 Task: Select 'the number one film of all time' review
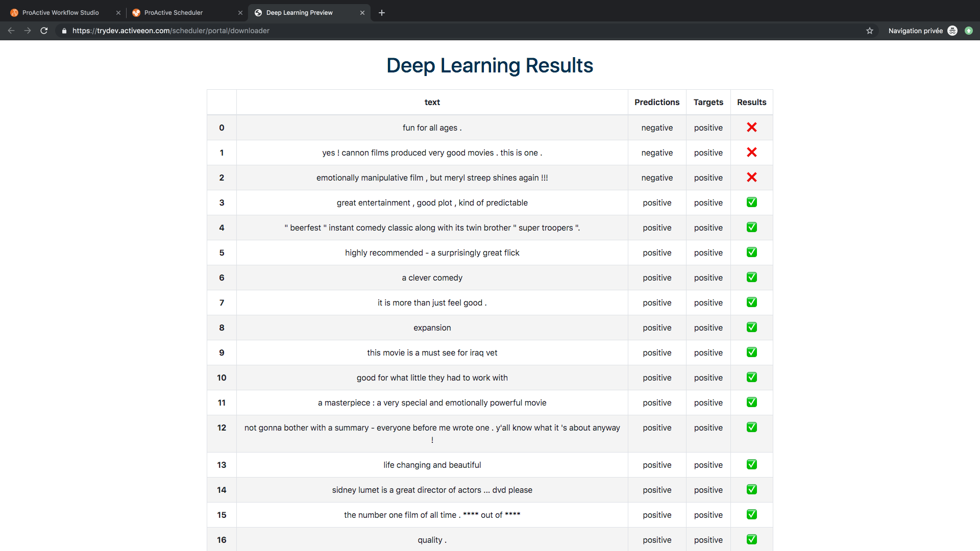[432, 515]
